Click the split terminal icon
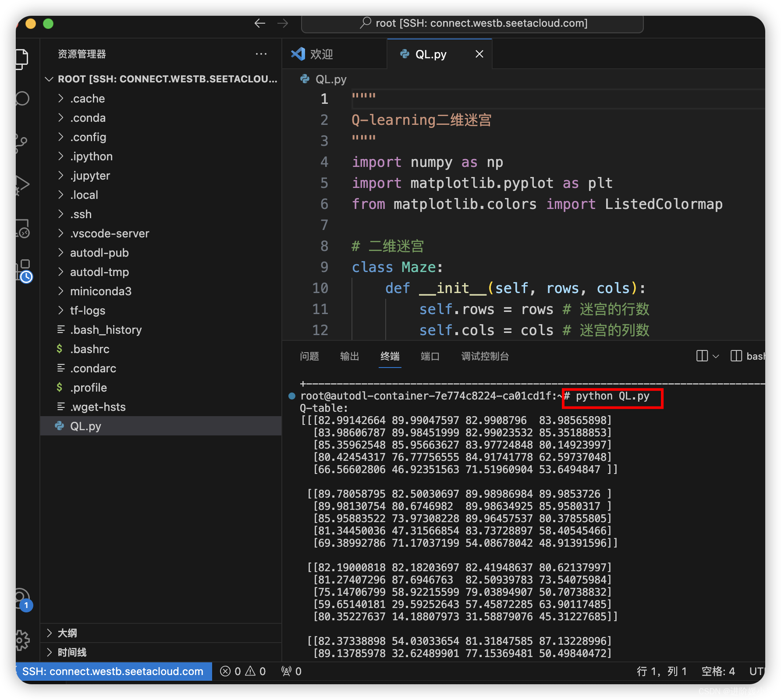Image resolution: width=781 pixels, height=700 pixels. [x=702, y=356]
